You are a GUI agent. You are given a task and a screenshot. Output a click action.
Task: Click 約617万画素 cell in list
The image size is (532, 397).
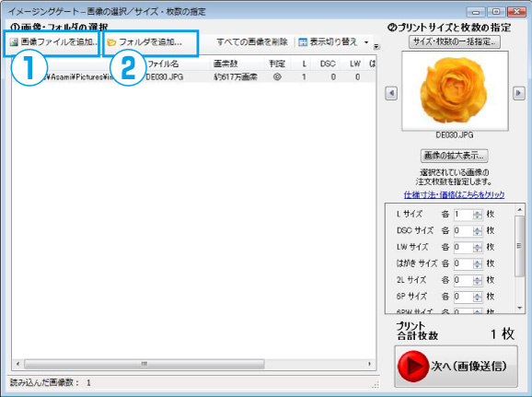pos(235,77)
